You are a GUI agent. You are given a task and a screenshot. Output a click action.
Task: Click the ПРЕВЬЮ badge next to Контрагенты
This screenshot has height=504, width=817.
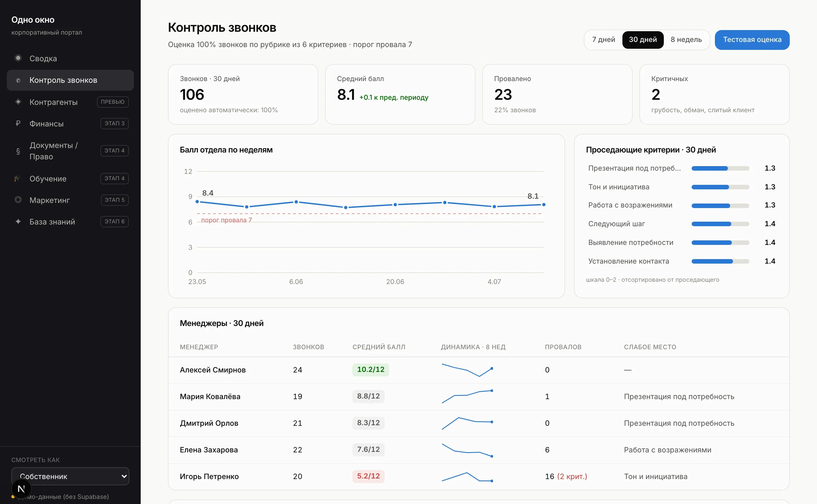(x=112, y=102)
